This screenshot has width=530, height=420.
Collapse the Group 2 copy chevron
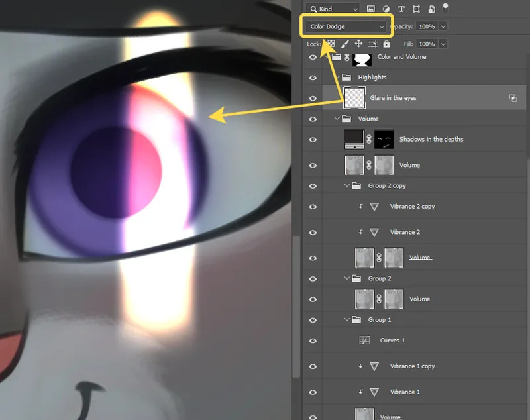pyautogui.click(x=346, y=185)
